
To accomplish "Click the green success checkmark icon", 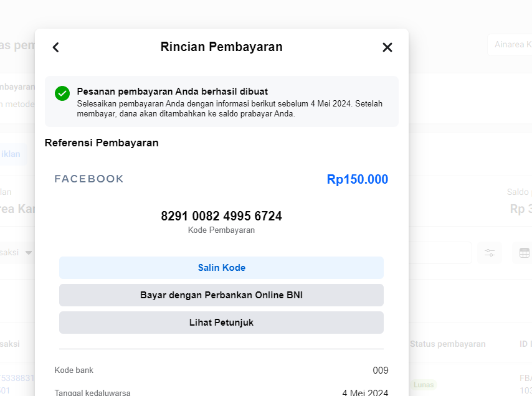I will pos(62,93).
